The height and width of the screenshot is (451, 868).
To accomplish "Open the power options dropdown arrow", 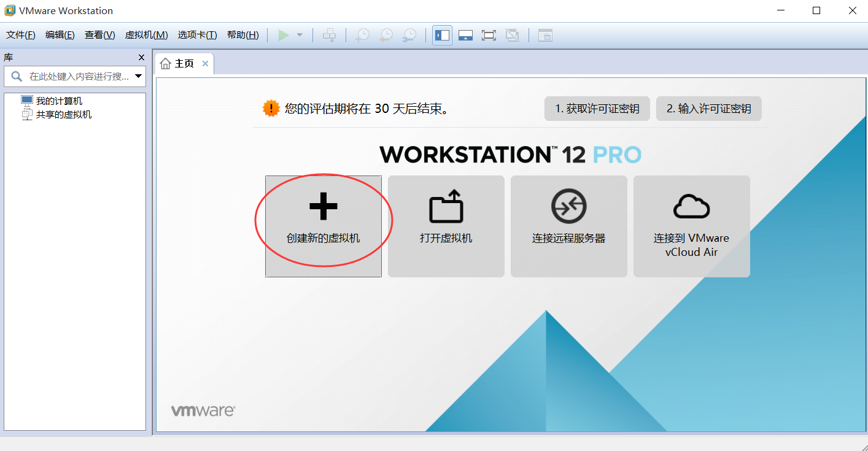I will pos(300,35).
